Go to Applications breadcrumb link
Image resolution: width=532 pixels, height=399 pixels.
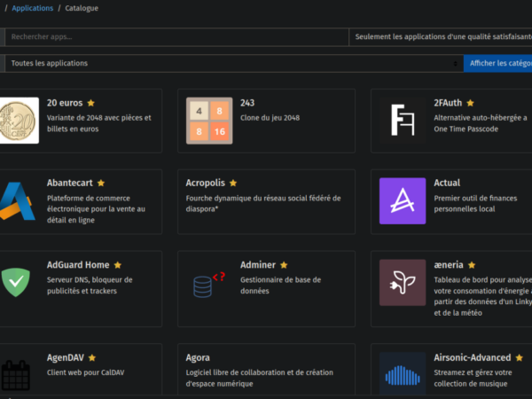click(32, 8)
